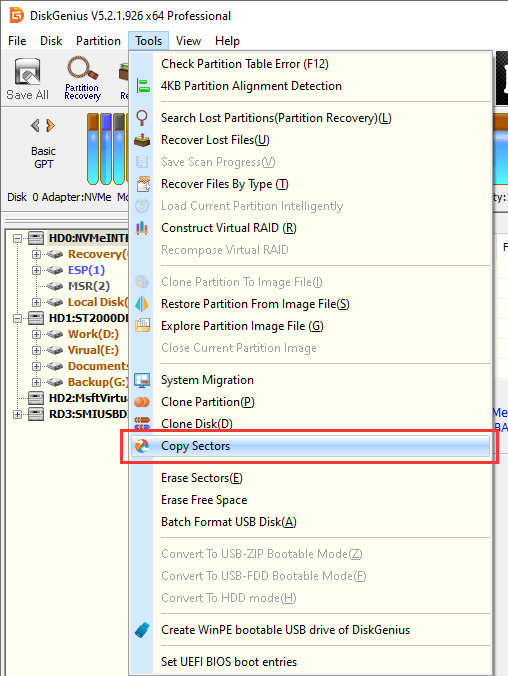
Task: Collapse the HD1 ST2000 disk tree node
Action: pyautogui.click(x=17, y=318)
